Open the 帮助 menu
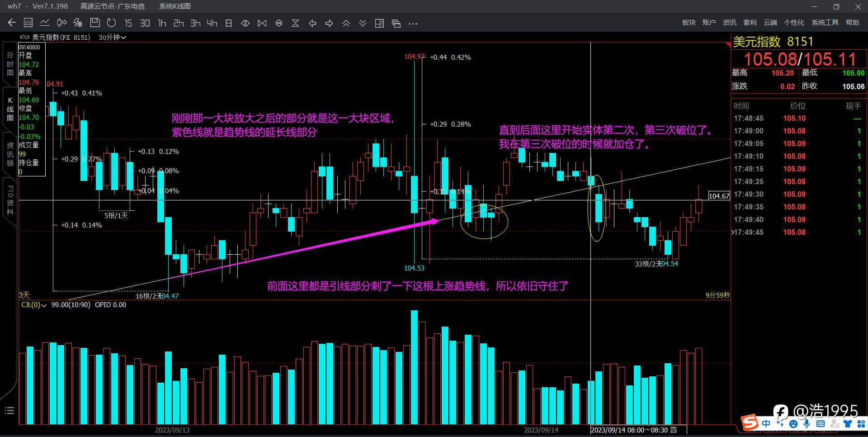 853,23
